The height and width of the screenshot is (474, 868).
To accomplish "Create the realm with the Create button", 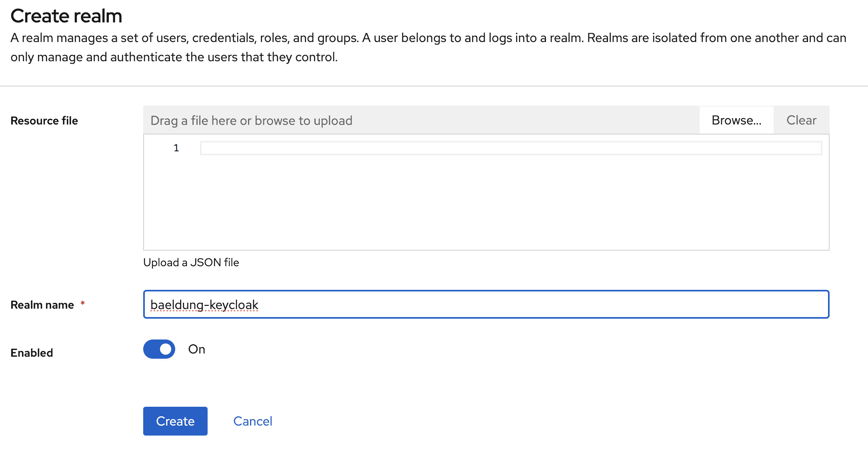I will tap(175, 421).
